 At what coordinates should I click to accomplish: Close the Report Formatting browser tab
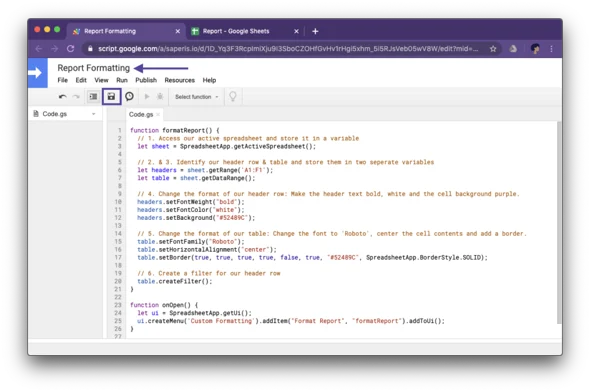tap(178, 31)
